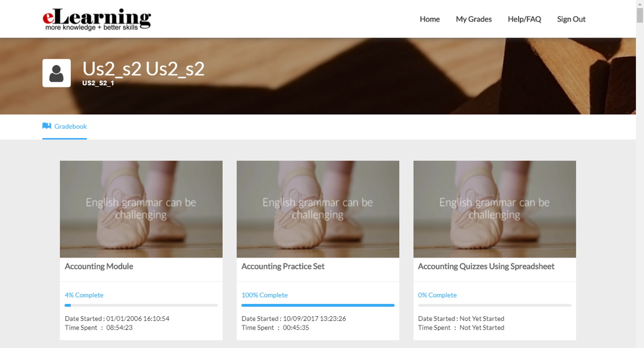Click the Gradebook bookmark icon
Image resolution: width=644 pixels, height=348 pixels.
[x=46, y=126]
